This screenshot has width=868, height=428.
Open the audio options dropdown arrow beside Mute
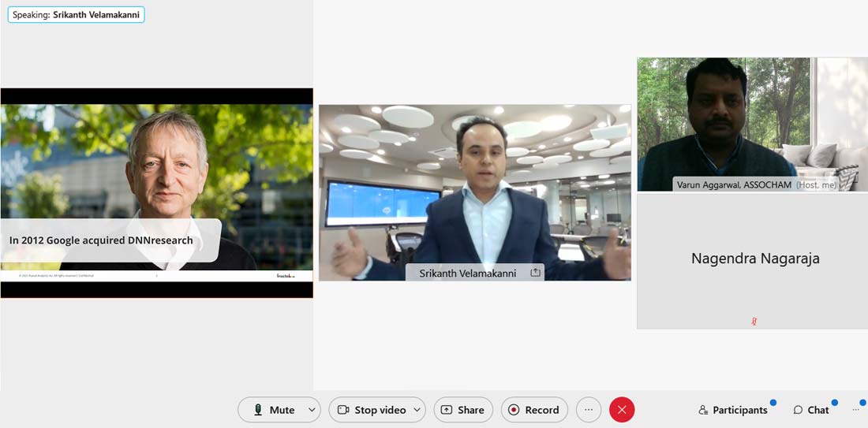tap(312, 410)
